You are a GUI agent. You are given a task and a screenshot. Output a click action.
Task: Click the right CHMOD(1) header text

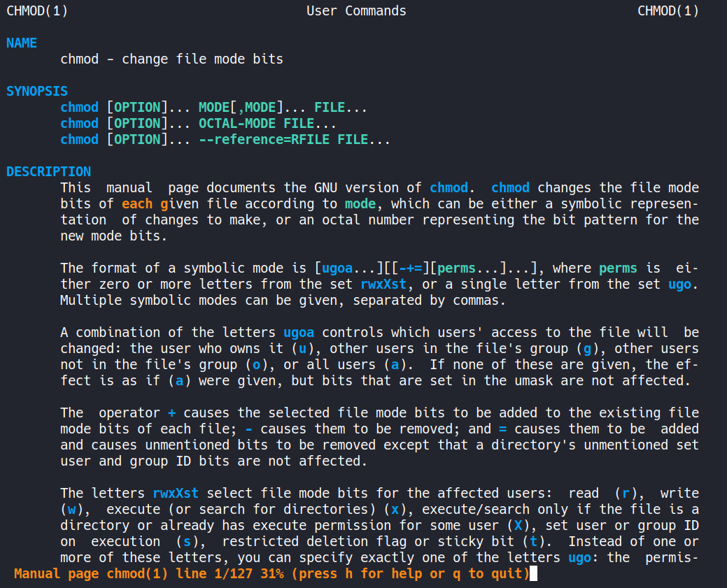[668, 10]
